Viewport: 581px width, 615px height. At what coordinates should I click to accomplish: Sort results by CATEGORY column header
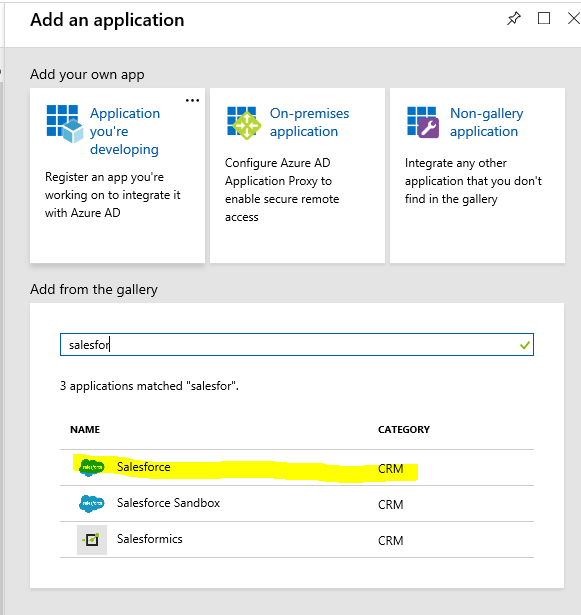(x=404, y=429)
